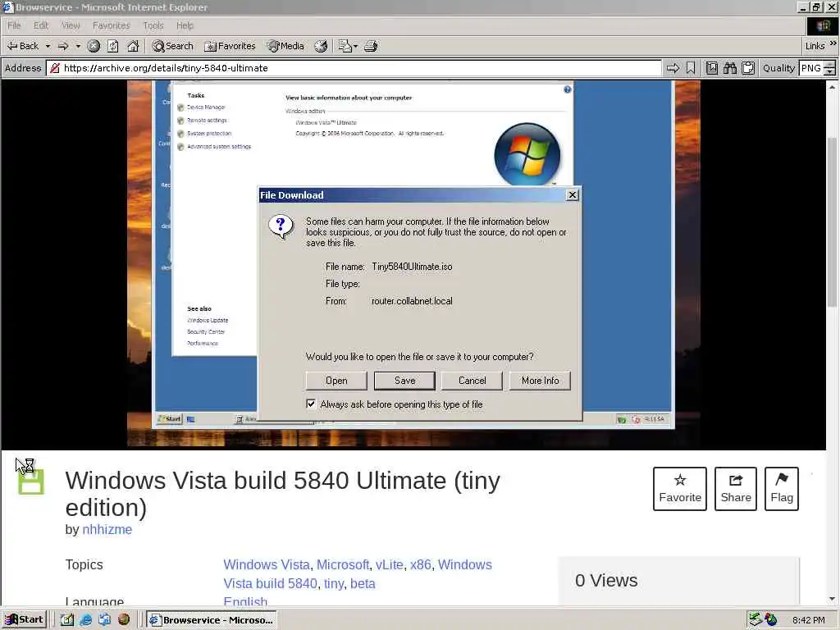Screen dimensions: 840x630
Task: Open the tiny topic link
Action: [333, 583]
